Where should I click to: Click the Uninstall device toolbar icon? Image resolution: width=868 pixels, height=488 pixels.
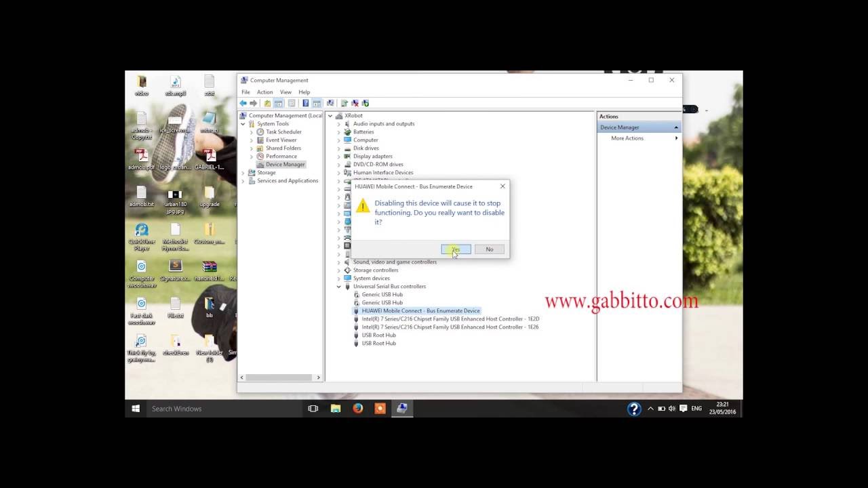pos(355,103)
